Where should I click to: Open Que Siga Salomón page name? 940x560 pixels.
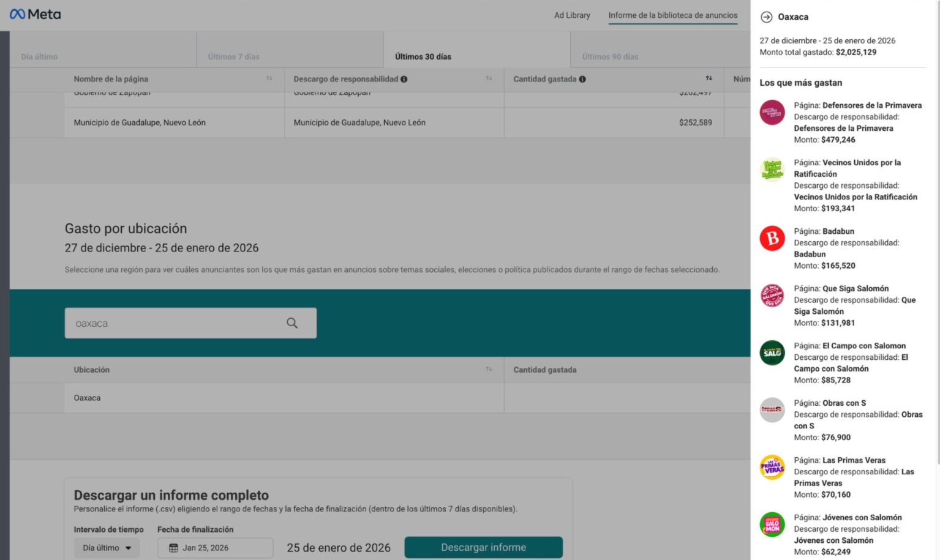click(855, 288)
